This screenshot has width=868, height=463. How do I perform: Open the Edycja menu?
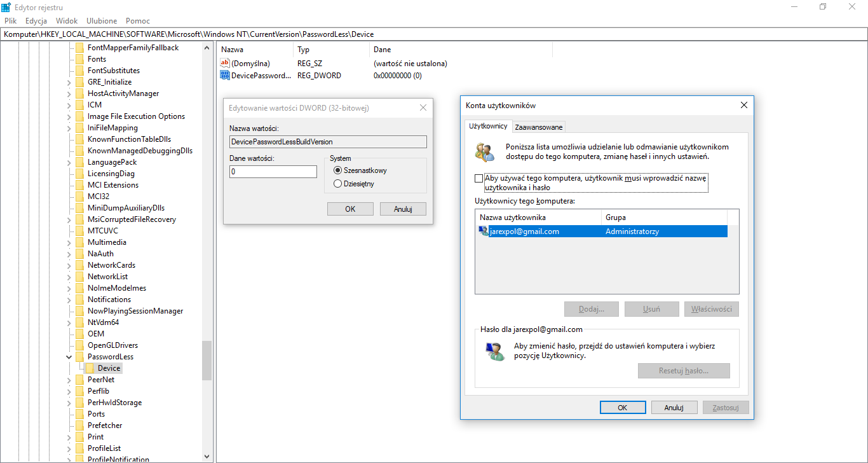point(36,21)
